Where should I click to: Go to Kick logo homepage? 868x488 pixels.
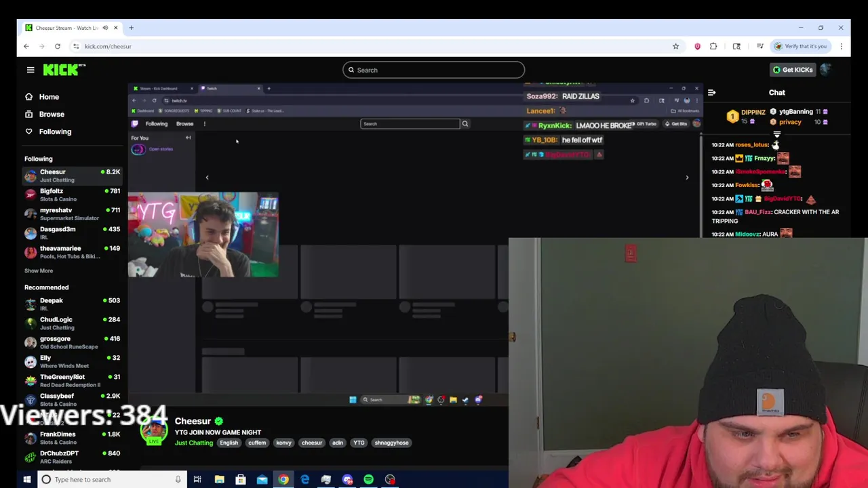coord(64,70)
